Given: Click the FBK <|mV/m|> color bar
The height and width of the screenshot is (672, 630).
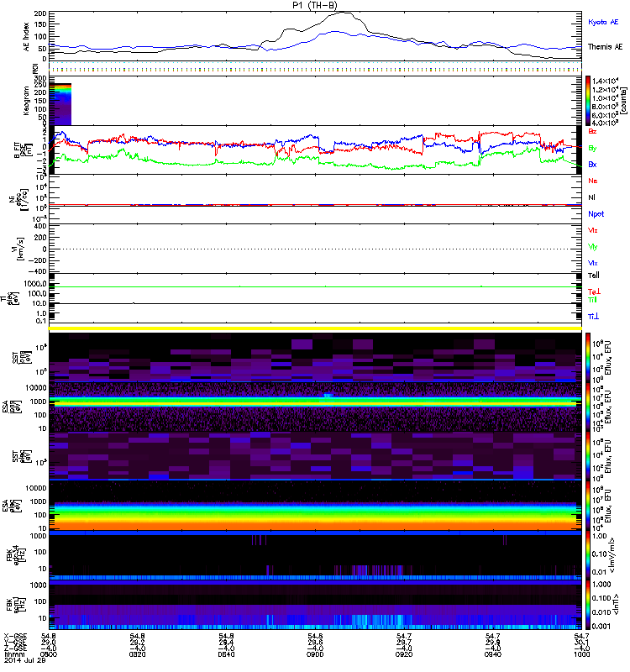Looking at the screenshot, I should [x=588, y=555].
